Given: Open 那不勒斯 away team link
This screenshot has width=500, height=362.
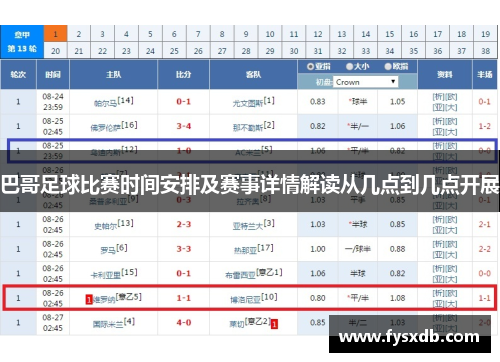Looking at the screenshot, I should click(x=248, y=128).
